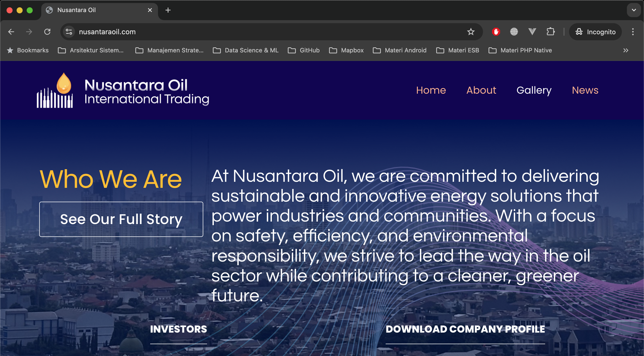Click the Nusantara Oil oil-drop logo
This screenshot has width=644, height=356.
click(55, 90)
